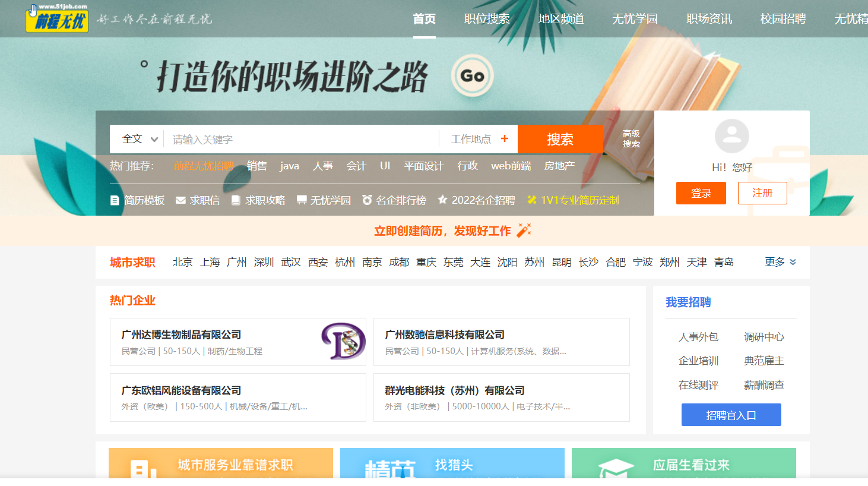Click the scissors icon for 1V1专业简历定制

click(531, 200)
